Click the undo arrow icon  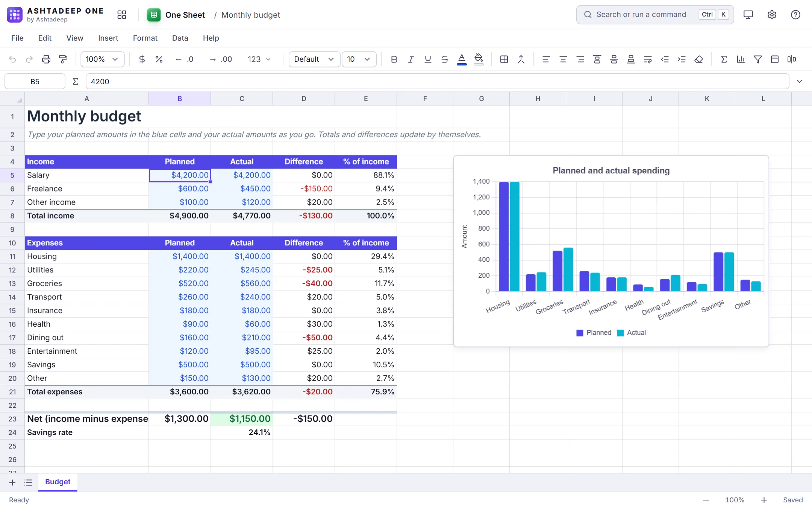coord(12,59)
